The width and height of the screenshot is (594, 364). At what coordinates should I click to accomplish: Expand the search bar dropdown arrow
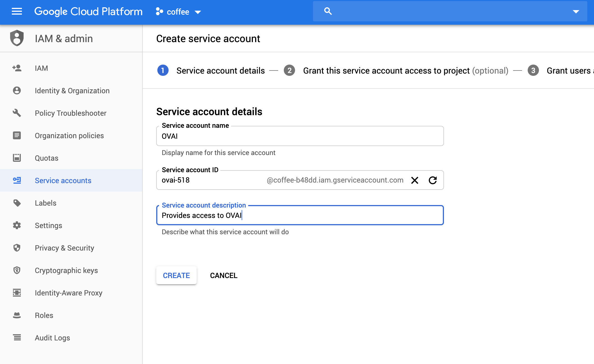click(576, 12)
